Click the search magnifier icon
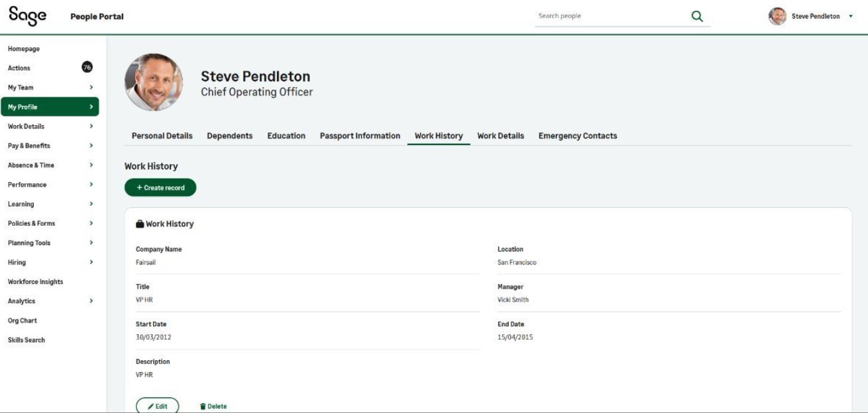Image resolution: width=868 pixels, height=413 pixels. 696,17
